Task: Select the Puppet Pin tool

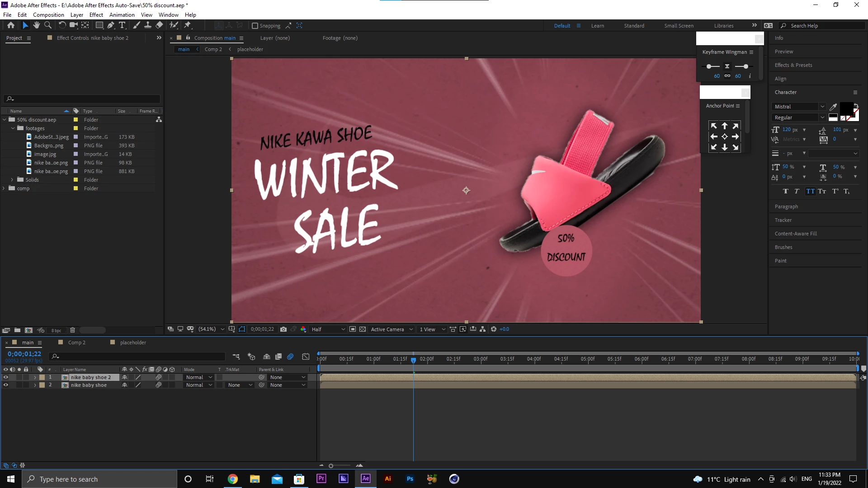Action: (188, 25)
